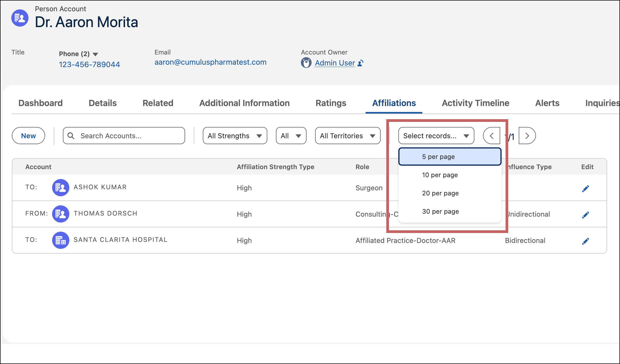Viewport: 620px width, 364px height.
Task: Go to the next page of records
Action: click(x=527, y=136)
